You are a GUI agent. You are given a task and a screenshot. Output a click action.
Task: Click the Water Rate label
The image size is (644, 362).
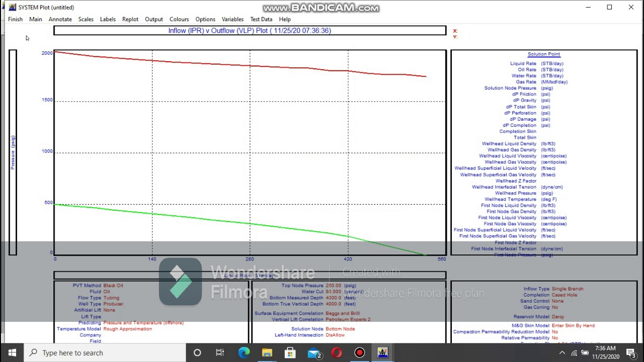(x=524, y=76)
